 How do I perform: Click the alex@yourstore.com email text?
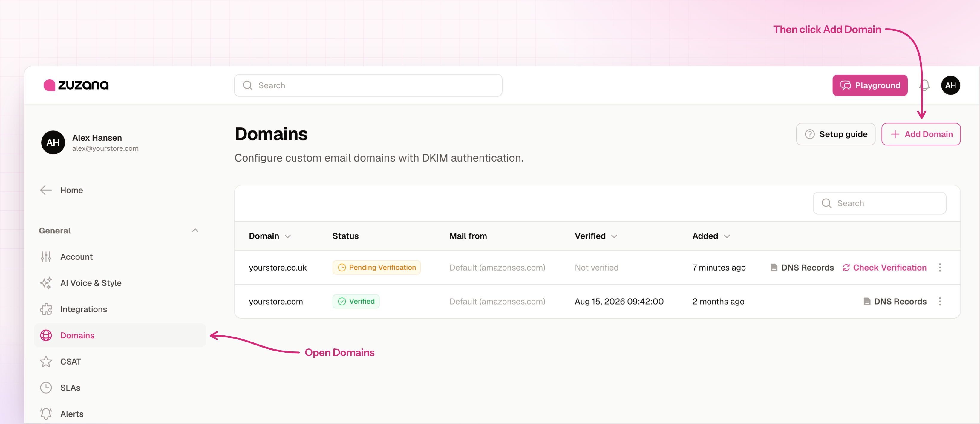click(105, 148)
